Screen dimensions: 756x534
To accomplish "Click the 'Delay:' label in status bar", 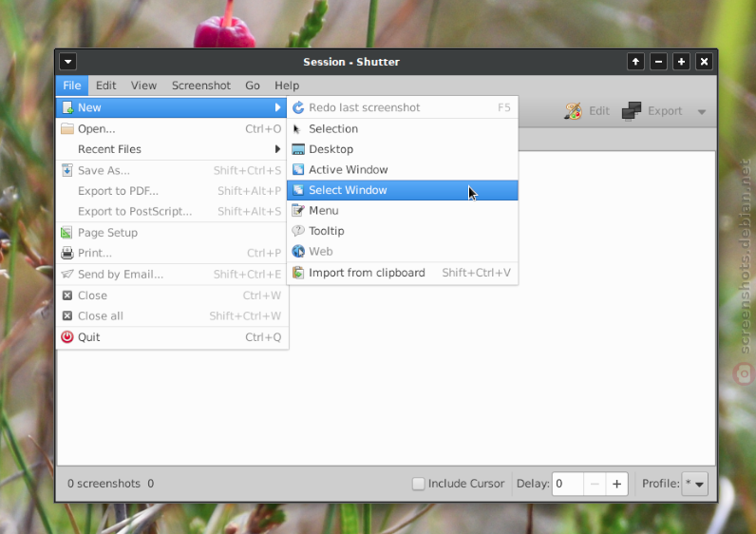I will 533,484.
